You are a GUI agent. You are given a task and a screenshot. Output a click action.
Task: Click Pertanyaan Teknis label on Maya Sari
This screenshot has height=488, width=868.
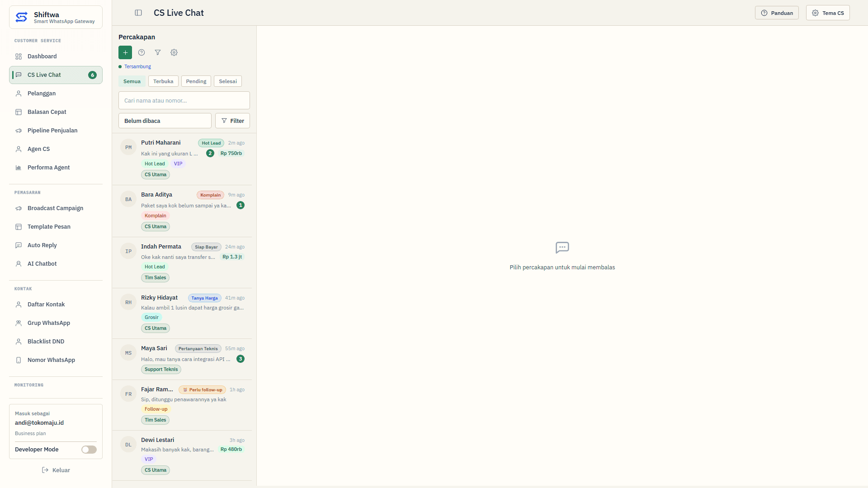coord(198,349)
